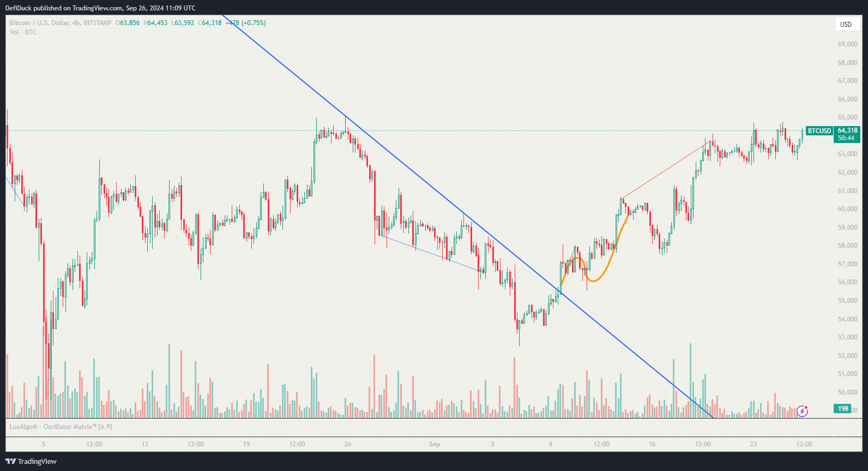
Task: Click the 16 date label on time axis
Action: tap(652, 444)
